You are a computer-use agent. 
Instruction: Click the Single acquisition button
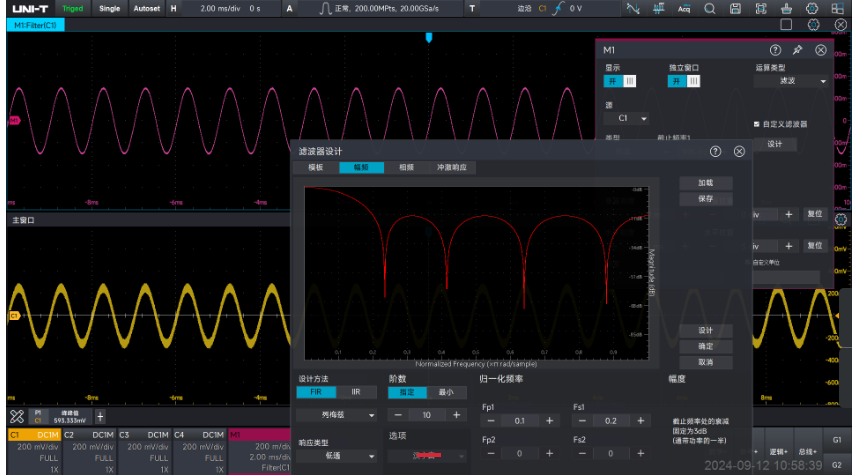[x=109, y=9]
